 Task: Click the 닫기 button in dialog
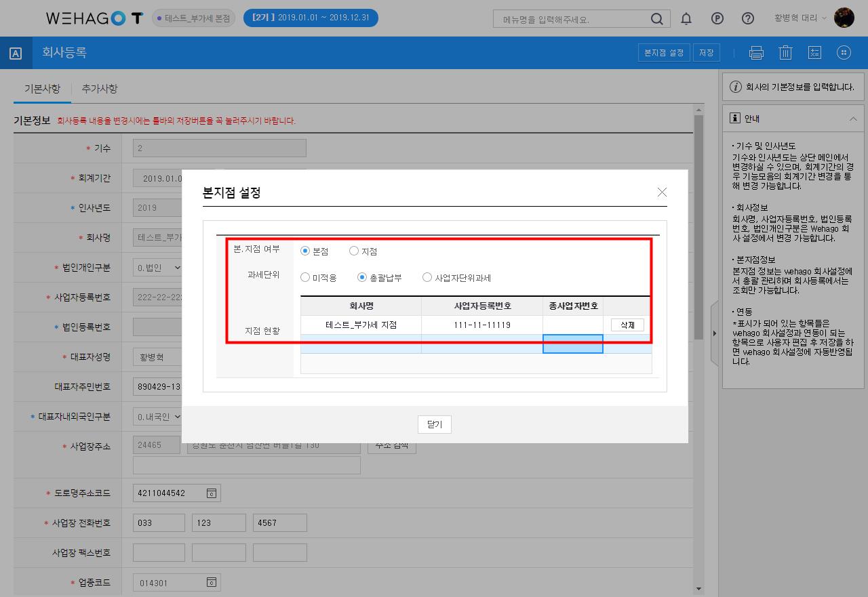[x=434, y=424]
